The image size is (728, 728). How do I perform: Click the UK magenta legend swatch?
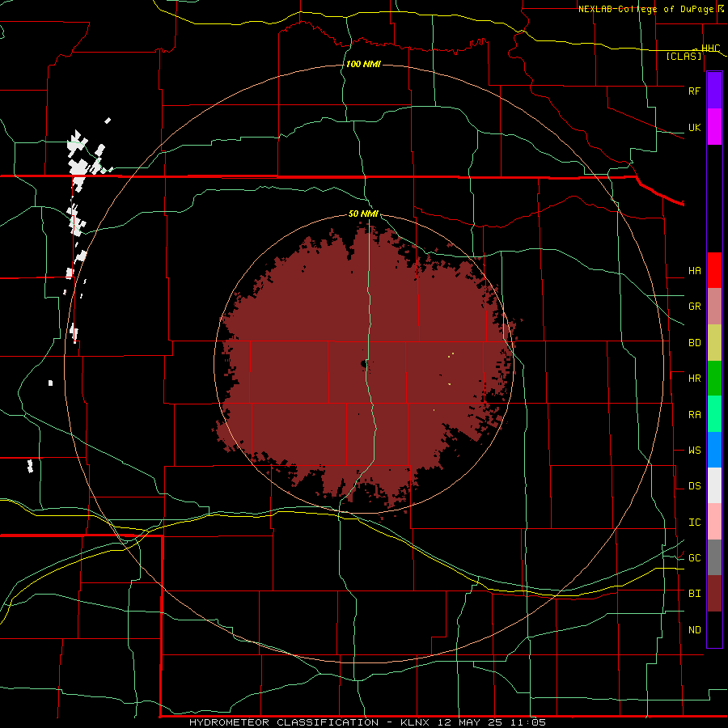[x=714, y=127]
